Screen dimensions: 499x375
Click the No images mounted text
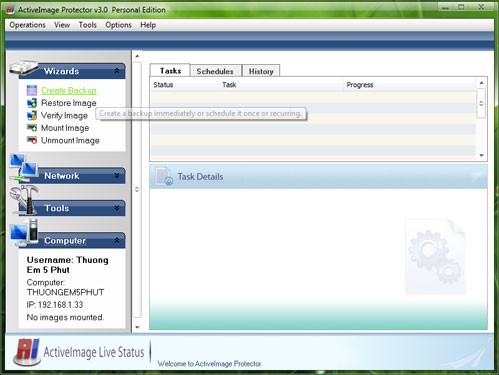pyautogui.click(x=65, y=317)
